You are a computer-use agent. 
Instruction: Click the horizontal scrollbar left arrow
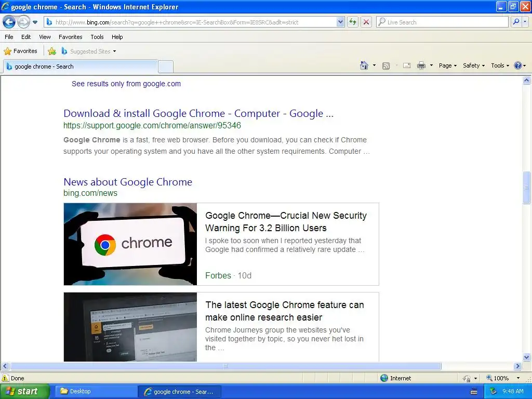coord(5,366)
